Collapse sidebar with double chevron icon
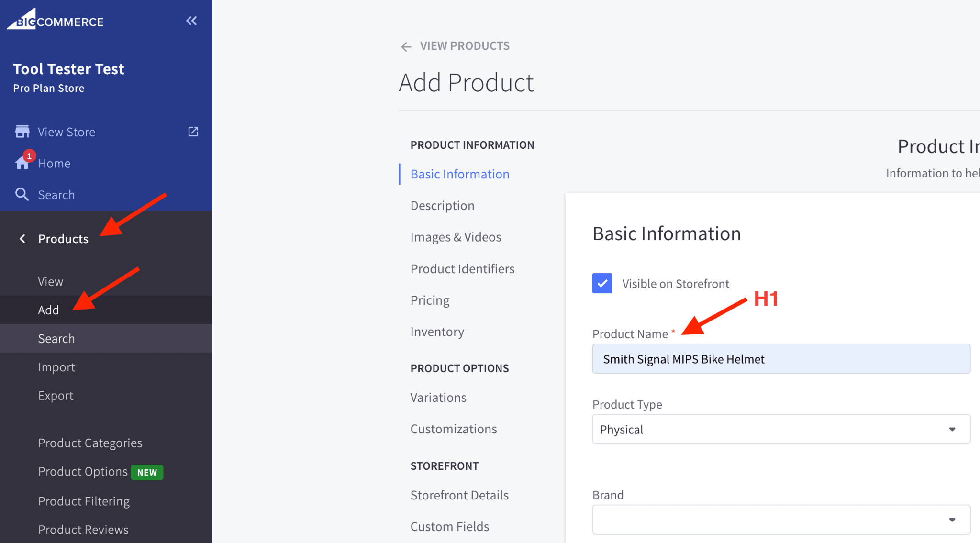The width and height of the screenshot is (980, 543). point(191,21)
